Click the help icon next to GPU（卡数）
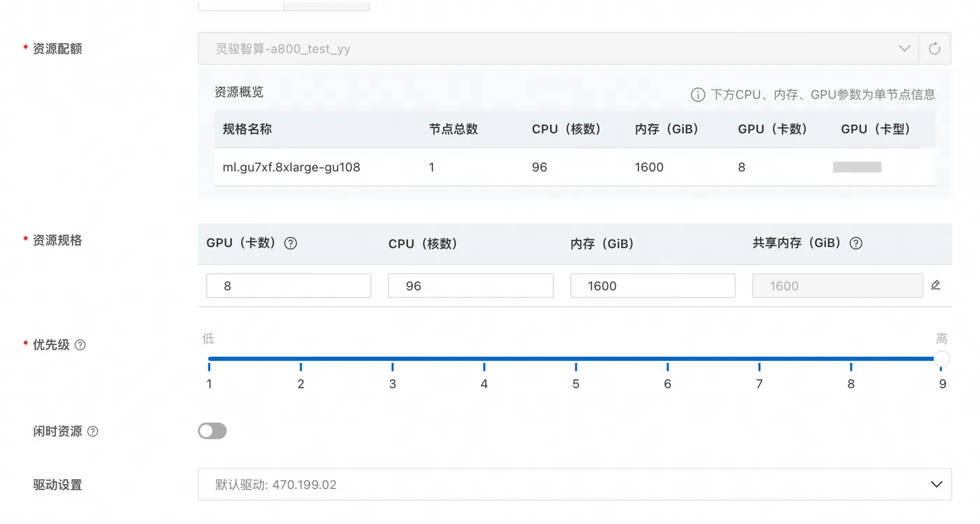 (x=290, y=243)
